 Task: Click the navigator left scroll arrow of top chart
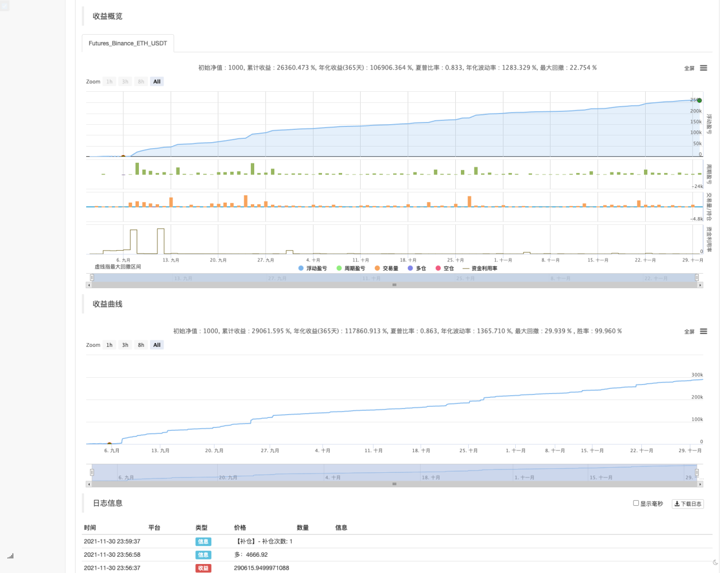pyautogui.click(x=88, y=285)
